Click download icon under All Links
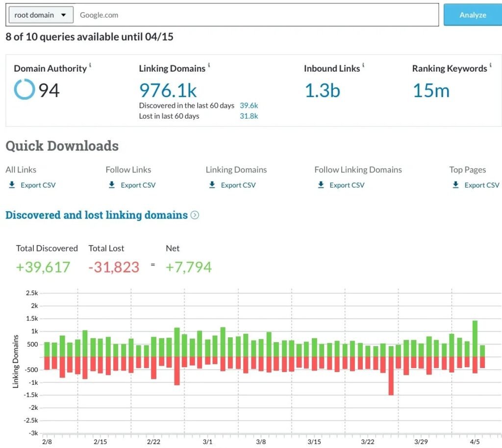Viewport: 502px width, 448px height. (x=12, y=185)
